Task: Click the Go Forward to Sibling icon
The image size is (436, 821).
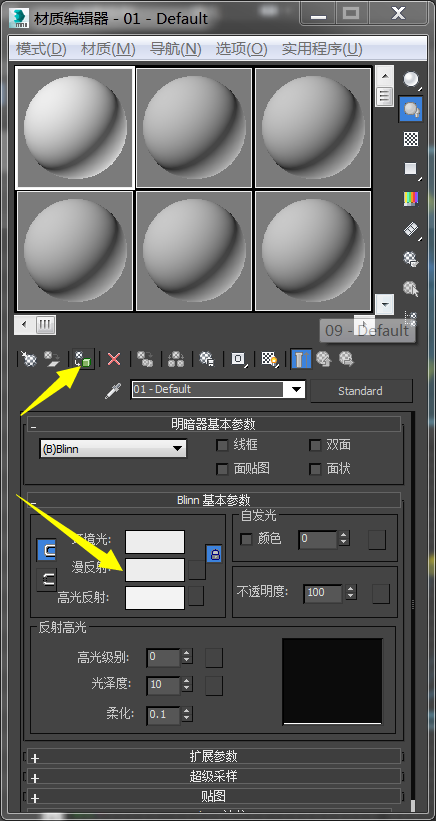Action: coord(346,359)
